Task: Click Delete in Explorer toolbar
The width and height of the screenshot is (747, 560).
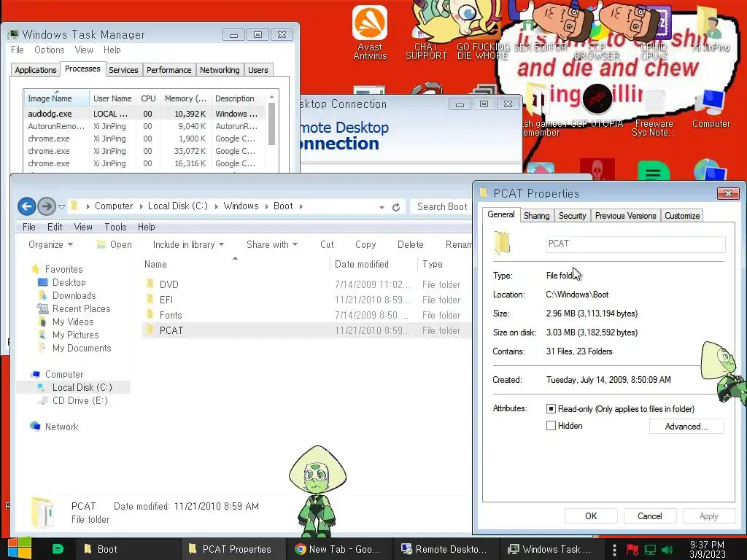Action: [410, 244]
